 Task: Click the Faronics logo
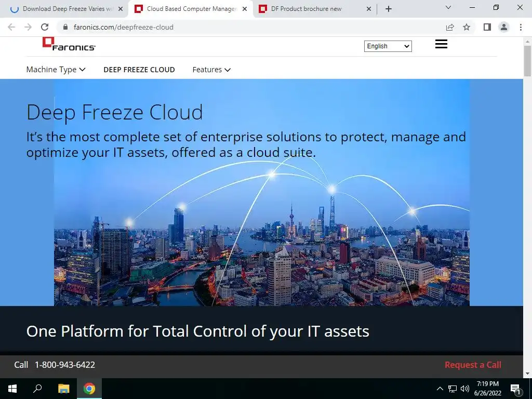coord(69,44)
